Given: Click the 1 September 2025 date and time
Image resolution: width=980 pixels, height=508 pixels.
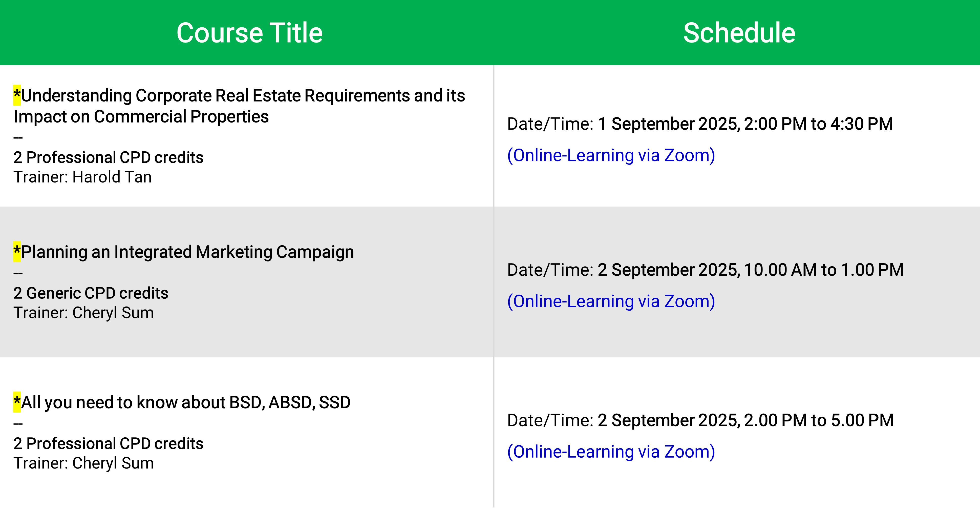Looking at the screenshot, I should [745, 124].
